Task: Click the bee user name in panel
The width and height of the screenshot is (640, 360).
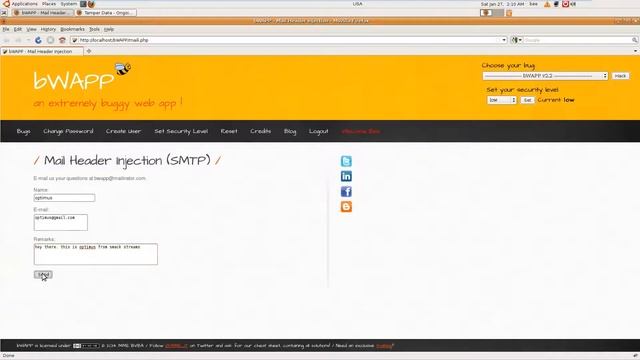Action: (x=533, y=4)
